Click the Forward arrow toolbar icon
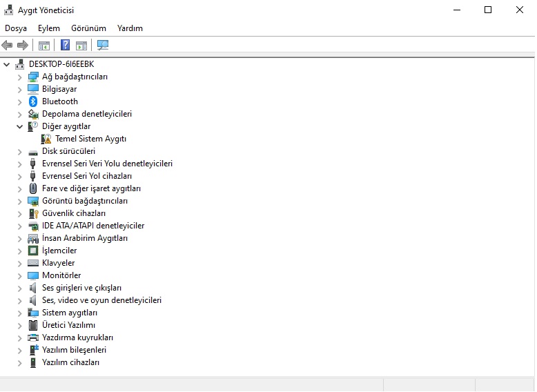Screen dimensions: 537x392 point(23,45)
